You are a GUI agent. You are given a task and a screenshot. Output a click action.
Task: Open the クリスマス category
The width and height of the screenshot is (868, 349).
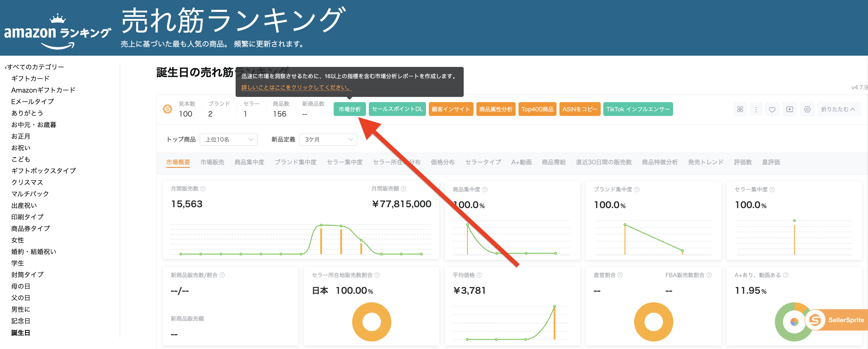click(27, 182)
